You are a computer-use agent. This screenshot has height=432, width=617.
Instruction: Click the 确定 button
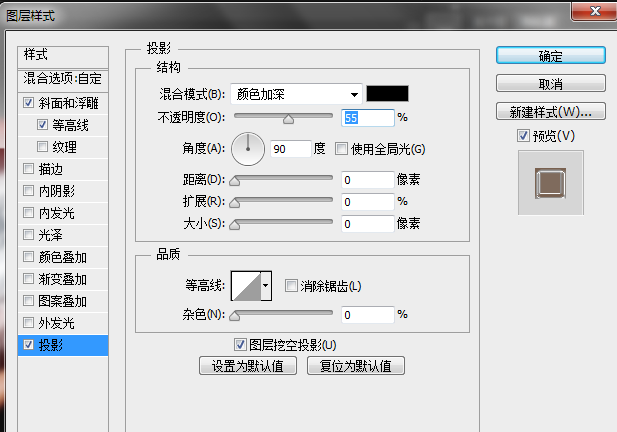point(550,56)
